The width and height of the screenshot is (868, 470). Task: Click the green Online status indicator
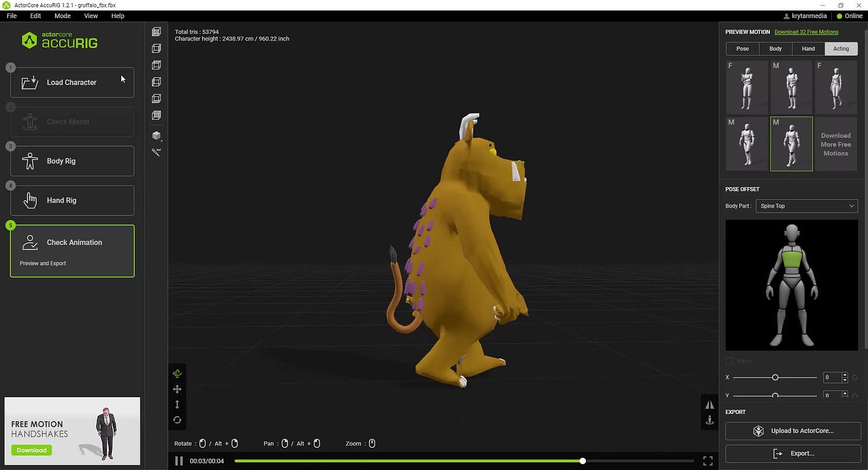tap(840, 16)
